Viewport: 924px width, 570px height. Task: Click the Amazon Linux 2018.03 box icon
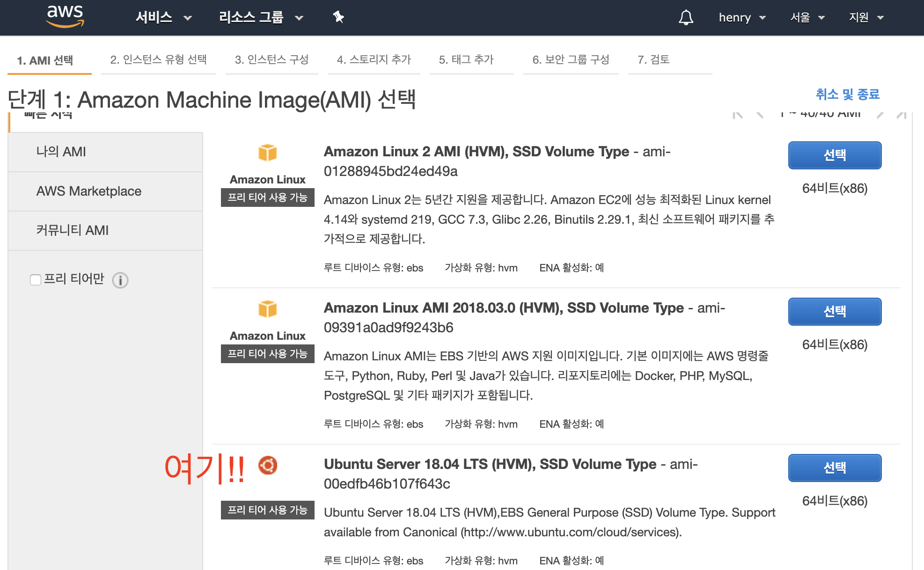click(x=268, y=309)
